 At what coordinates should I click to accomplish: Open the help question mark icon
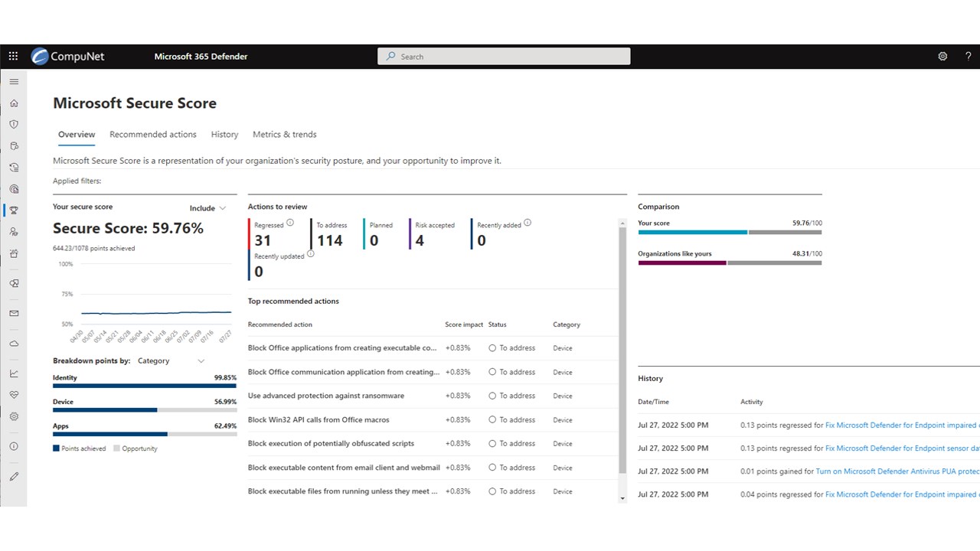pyautogui.click(x=969, y=57)
